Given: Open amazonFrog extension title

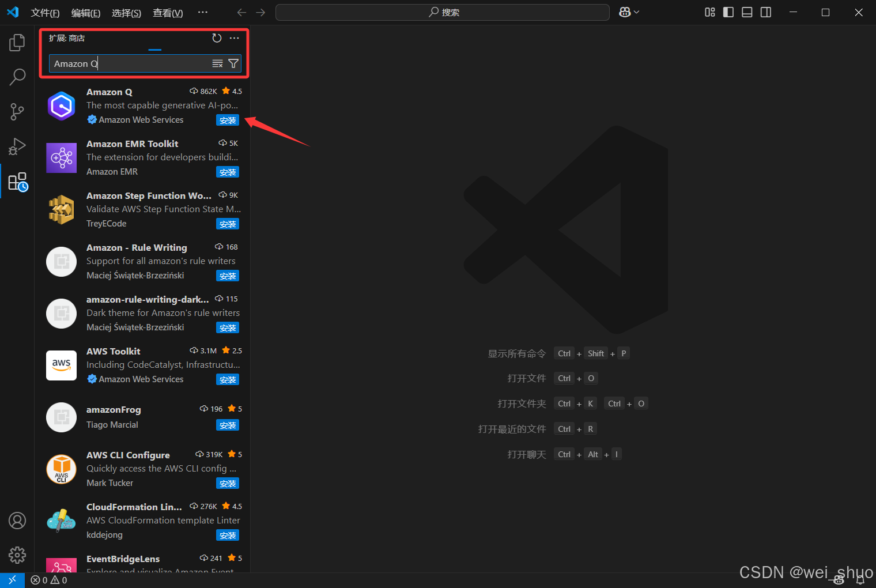Looking at the screenshot, I should point(114,410).
